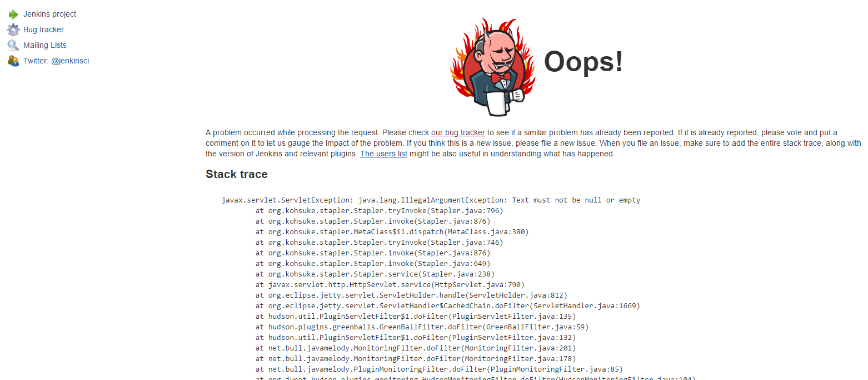Open the Bug tracker sidebar link

pyautogui.click(x=43, y=29)
